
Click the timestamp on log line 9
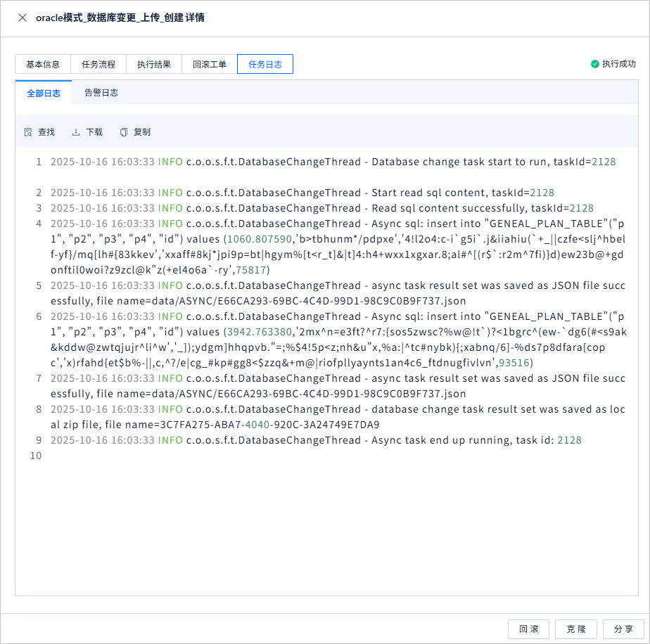[103, 440]
